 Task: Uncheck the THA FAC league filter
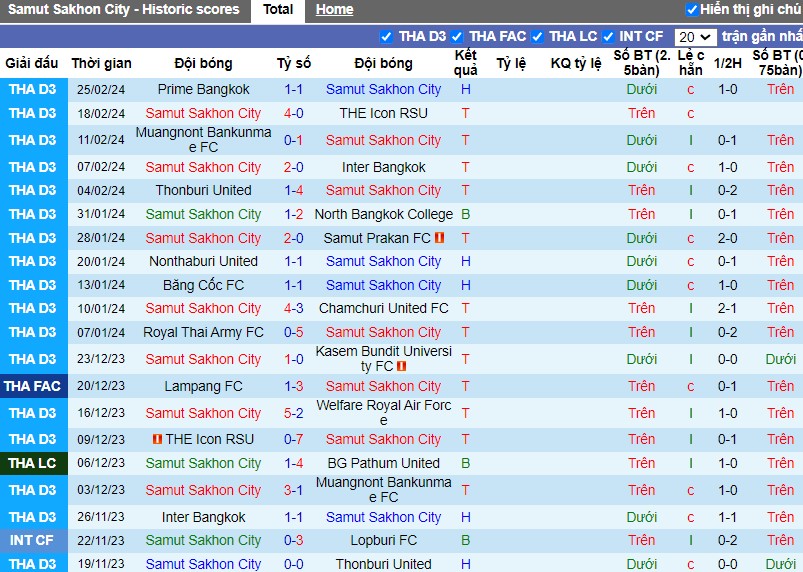(x=456, y=37)
